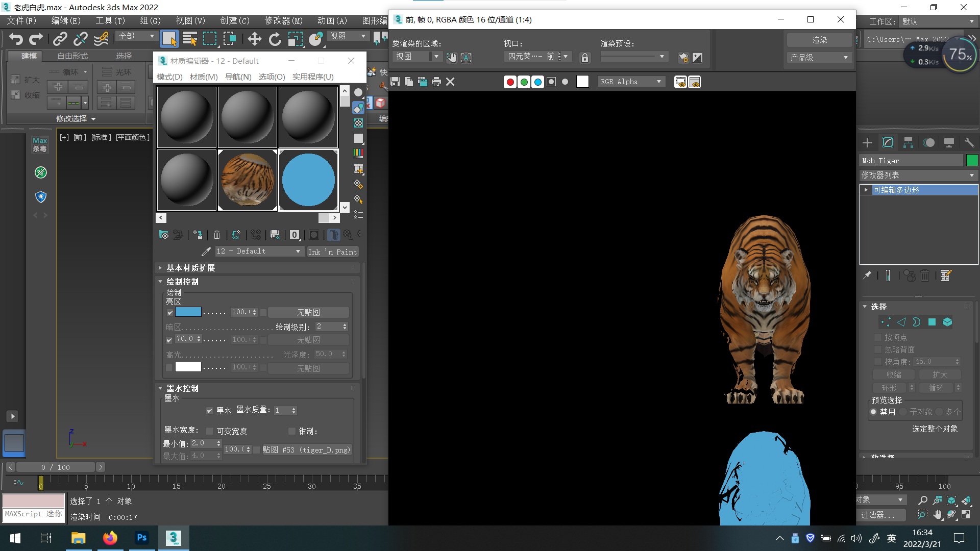The width and height of the screenshot is (980, 551).
Task: Click Reset Map trash icon in material editor
Action: pyautogui.click(x=217, y=235)
